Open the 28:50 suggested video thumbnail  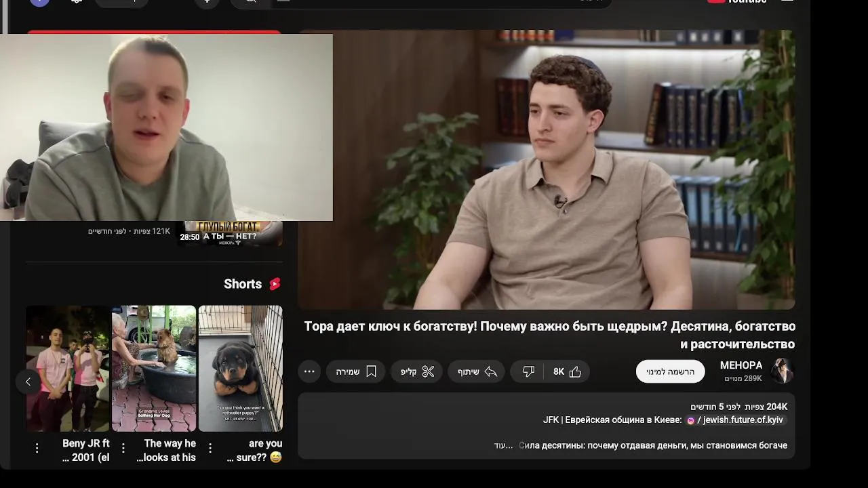pos(229,233)
